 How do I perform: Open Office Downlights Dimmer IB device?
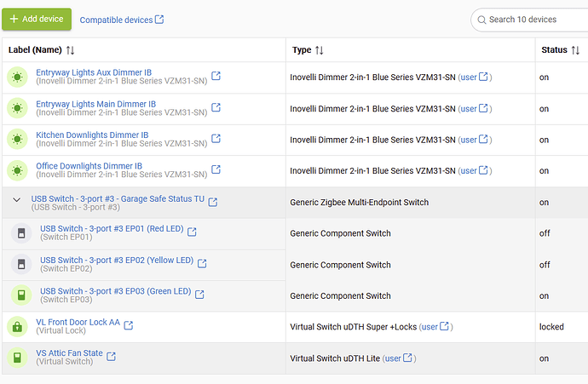pos(89,166)
